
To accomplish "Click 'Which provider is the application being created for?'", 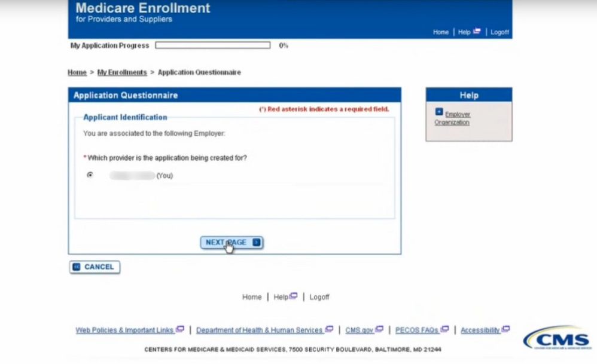I will tap(167, 158).
